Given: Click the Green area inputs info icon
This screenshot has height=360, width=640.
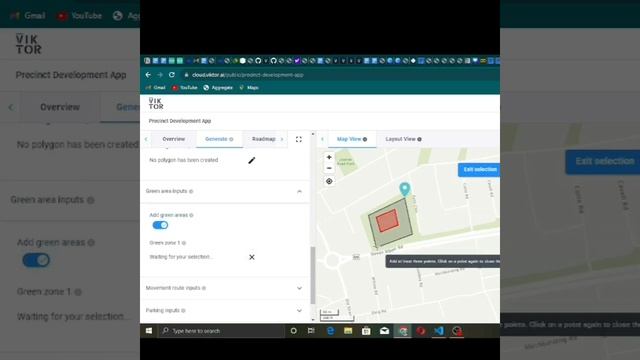Looking at the screenshot, I should tap(191, 191).
